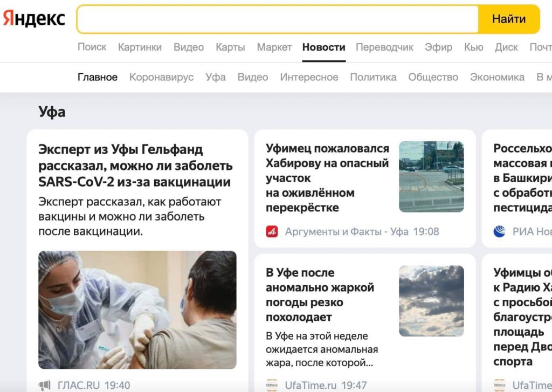
Task: Click the Уфа section heading
Action: (52, 112)
